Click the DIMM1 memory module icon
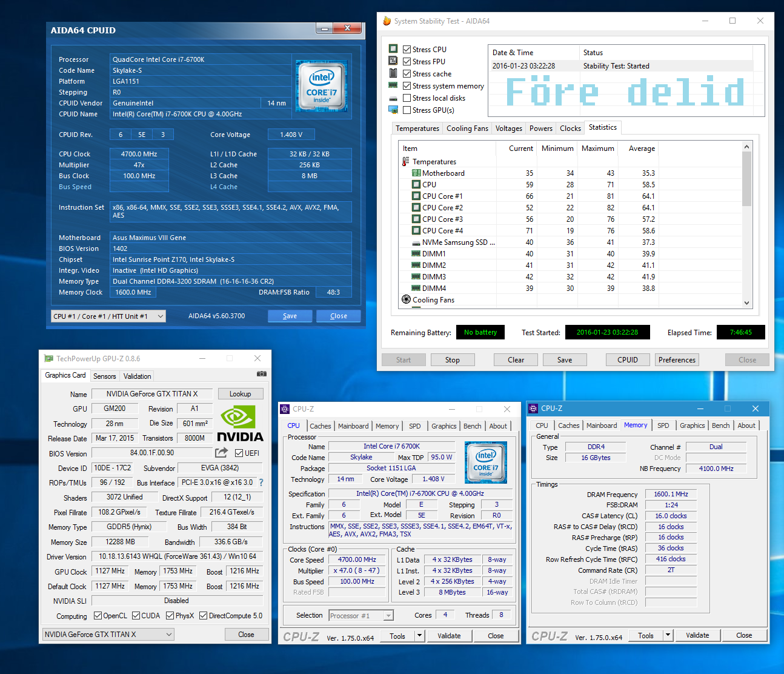Screen dimensions: 784x674 click(x=416, y=254)
